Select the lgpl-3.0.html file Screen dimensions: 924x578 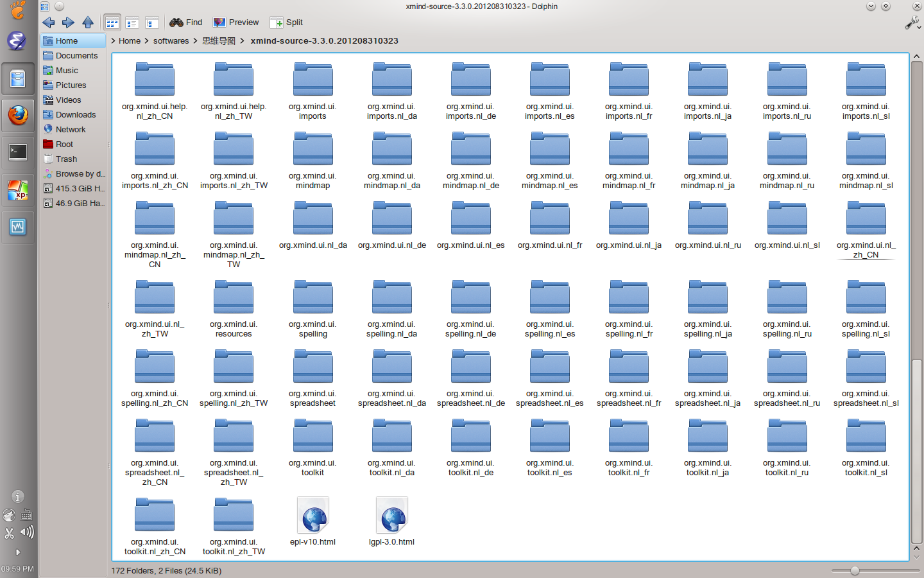[391, 521]
